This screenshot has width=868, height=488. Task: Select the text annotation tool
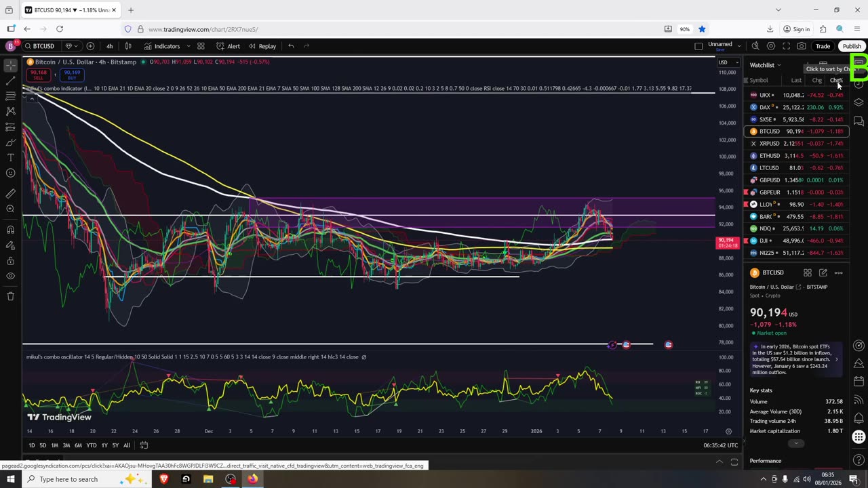pyautogui.click(x=11, y=157)
